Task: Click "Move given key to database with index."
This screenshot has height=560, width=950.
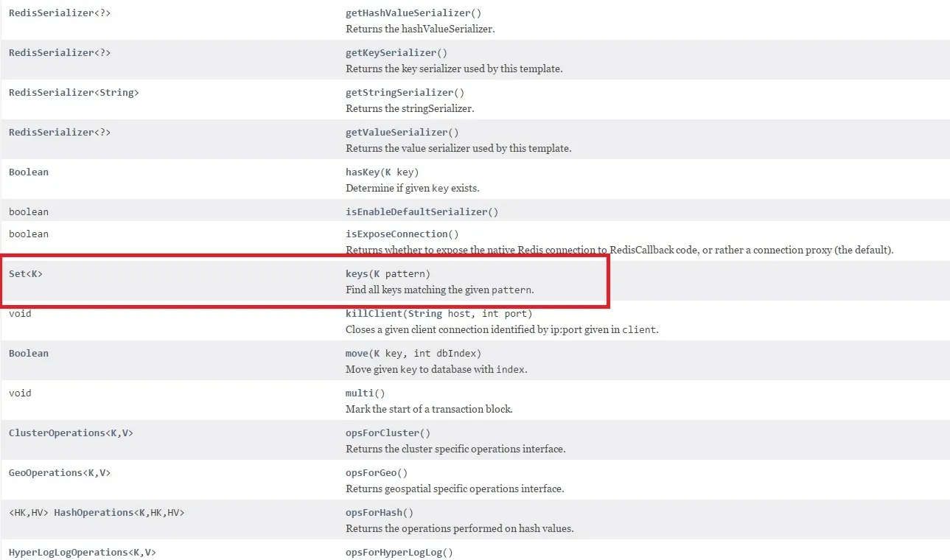Action: click(436, 370)
